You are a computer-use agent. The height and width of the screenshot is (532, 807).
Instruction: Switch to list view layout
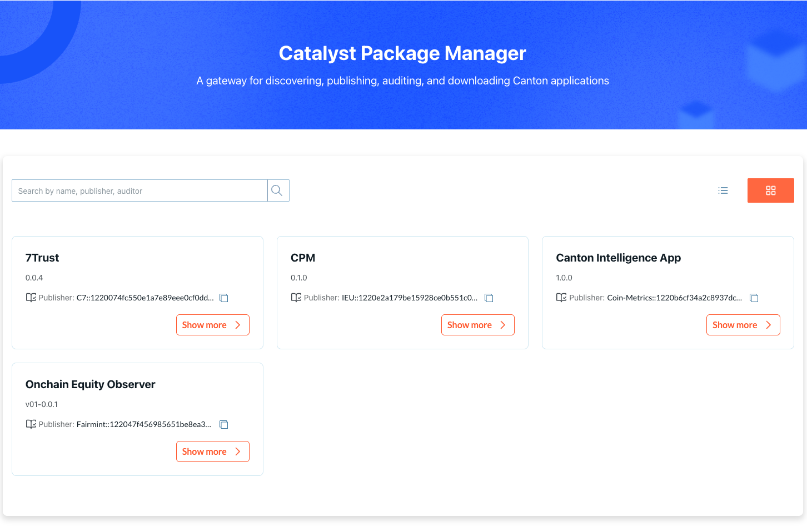point(723,190)
